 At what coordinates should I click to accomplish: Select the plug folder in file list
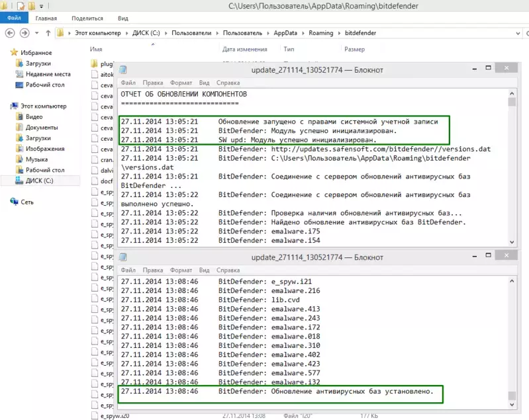click(x=102, y=63)
